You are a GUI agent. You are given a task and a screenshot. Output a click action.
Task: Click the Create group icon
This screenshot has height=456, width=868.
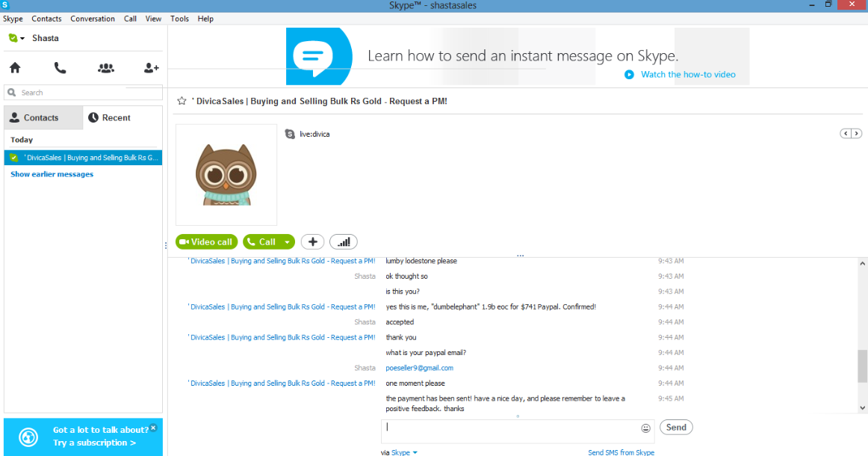(106, 68)
